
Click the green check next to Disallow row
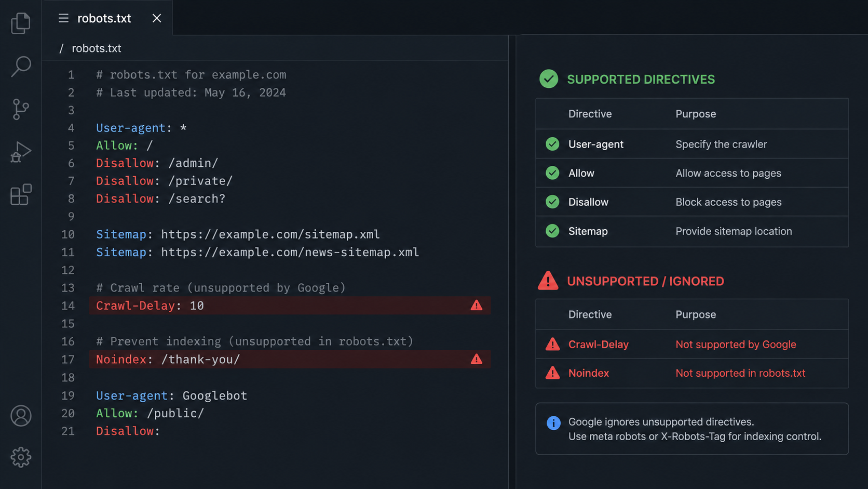click(553, 202)
